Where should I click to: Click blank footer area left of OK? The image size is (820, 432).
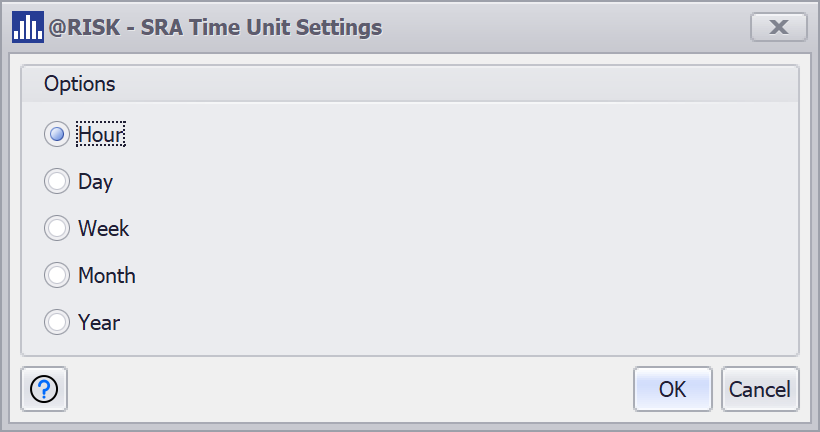(350, 389)
